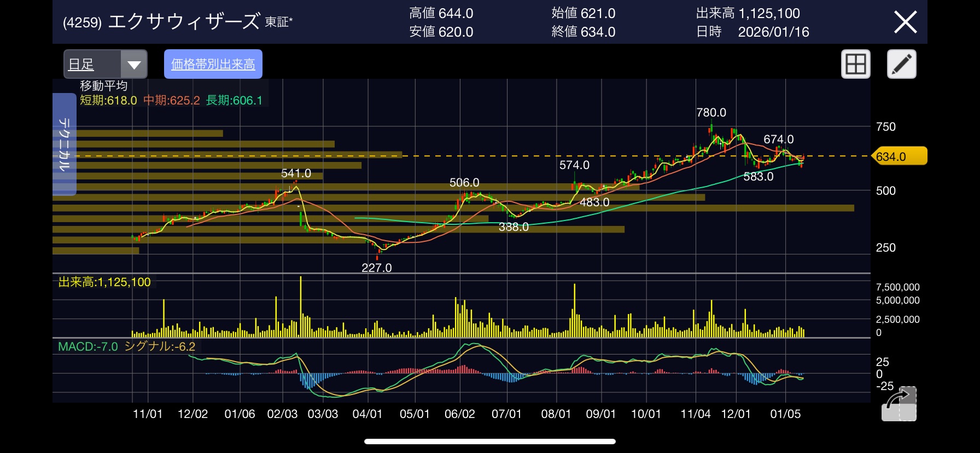Select the 227.0 lowest price marker
Viewport: 980px width, 453px height.
click(x=376, y=268)
